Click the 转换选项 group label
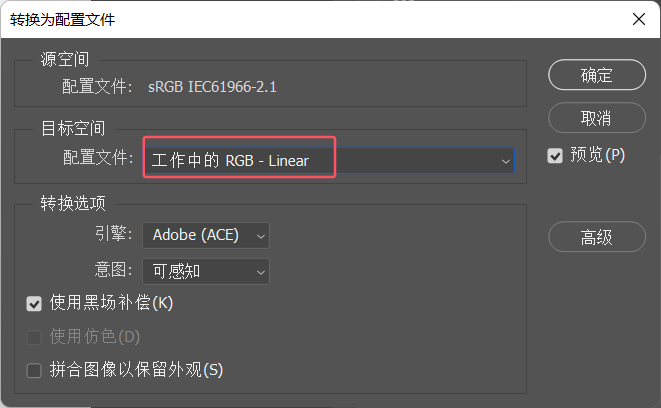The image size is (661, 408). coord(72,204)
